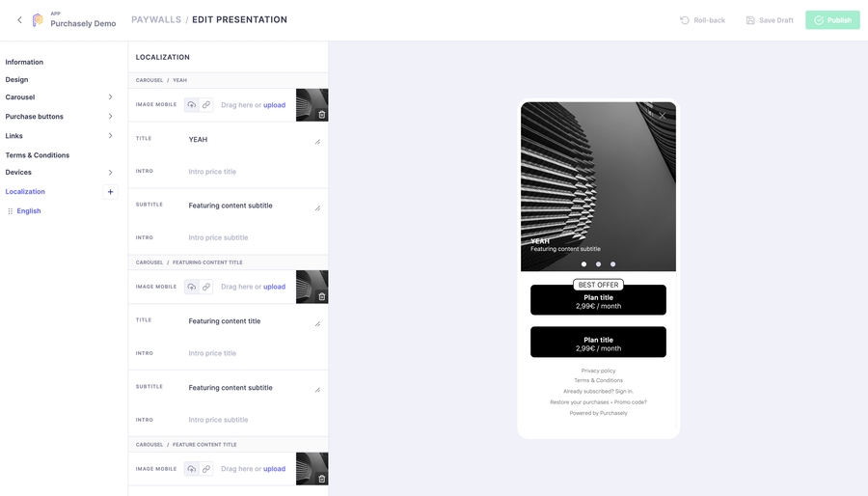868x496 pixels.
Task: Click the upload cloud icon in the Feature content title row
Action: coord(192,469)
